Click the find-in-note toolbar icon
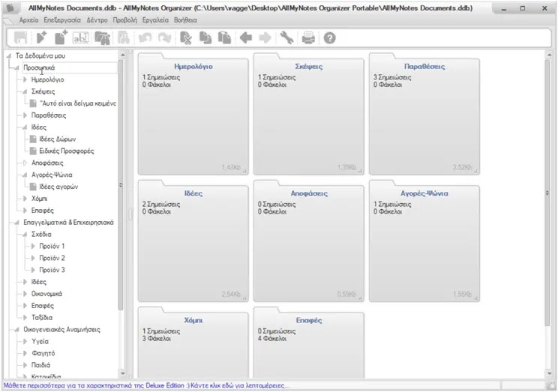558x392 pixels. pos(123,37)
